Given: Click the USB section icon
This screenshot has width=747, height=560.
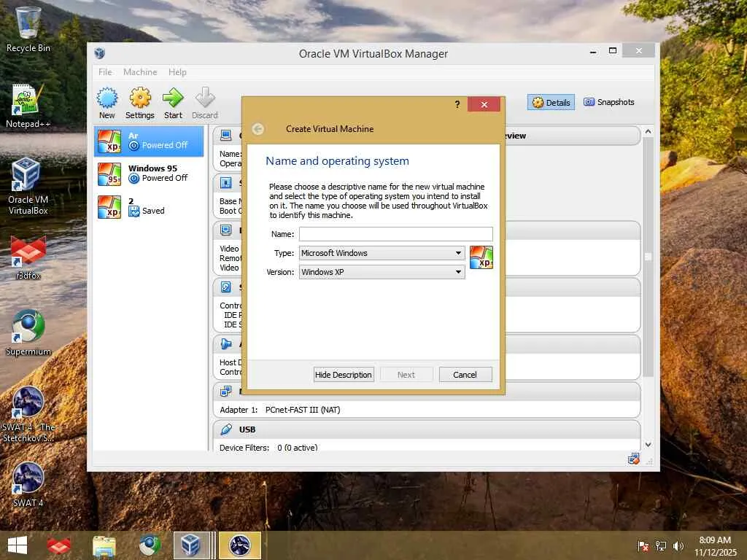Looking at the screenshot, I should coord(226,429).
